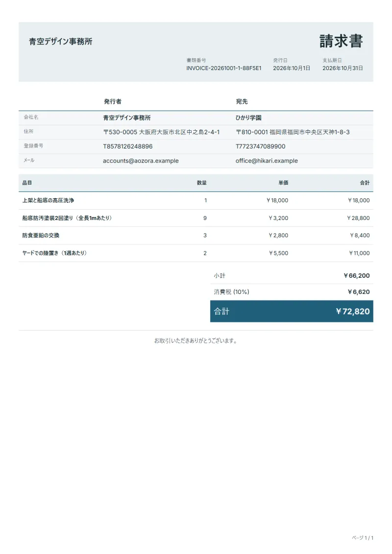The width and height of the screenshot is (392, 554).
Task: Click registration number T7723747089900
Action: coord(261,146)
